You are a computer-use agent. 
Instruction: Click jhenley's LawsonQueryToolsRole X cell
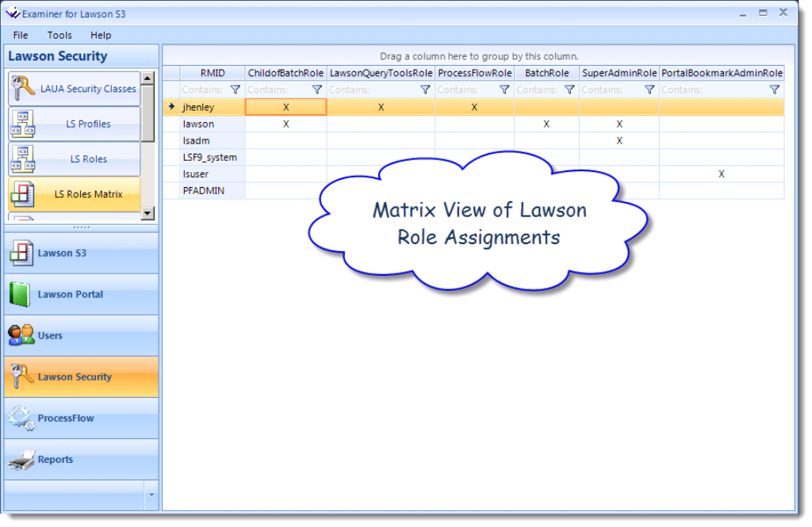[381, 107]
